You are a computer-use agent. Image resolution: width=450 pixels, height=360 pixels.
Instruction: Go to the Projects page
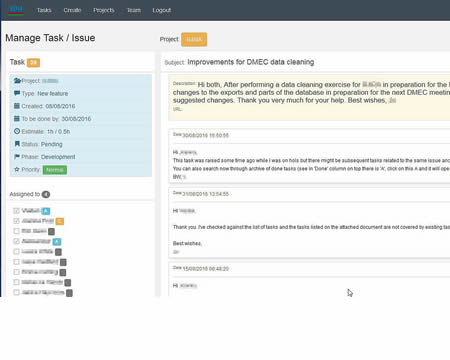pos(104,10)
